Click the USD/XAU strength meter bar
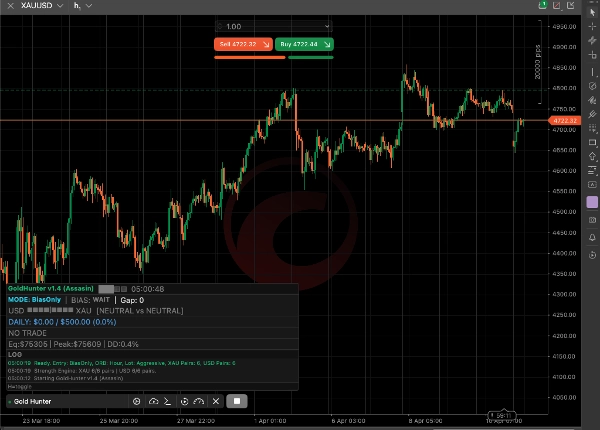 [x=50, y=310]
